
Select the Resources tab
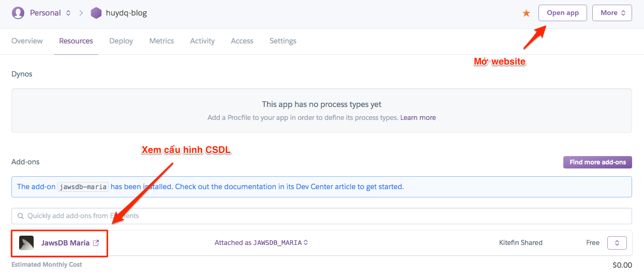point(76,41)
